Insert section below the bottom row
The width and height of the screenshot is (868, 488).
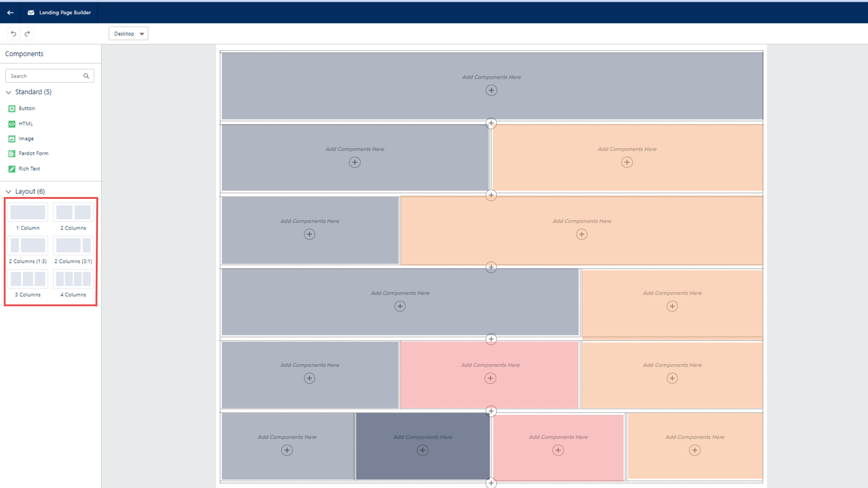[491, 483]
